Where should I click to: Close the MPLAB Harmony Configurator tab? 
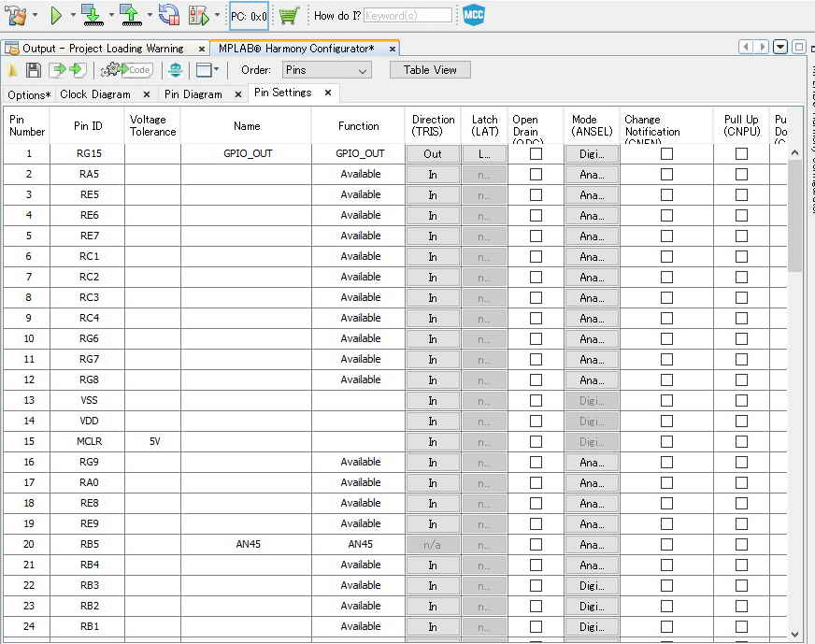[x=393, y=49]
